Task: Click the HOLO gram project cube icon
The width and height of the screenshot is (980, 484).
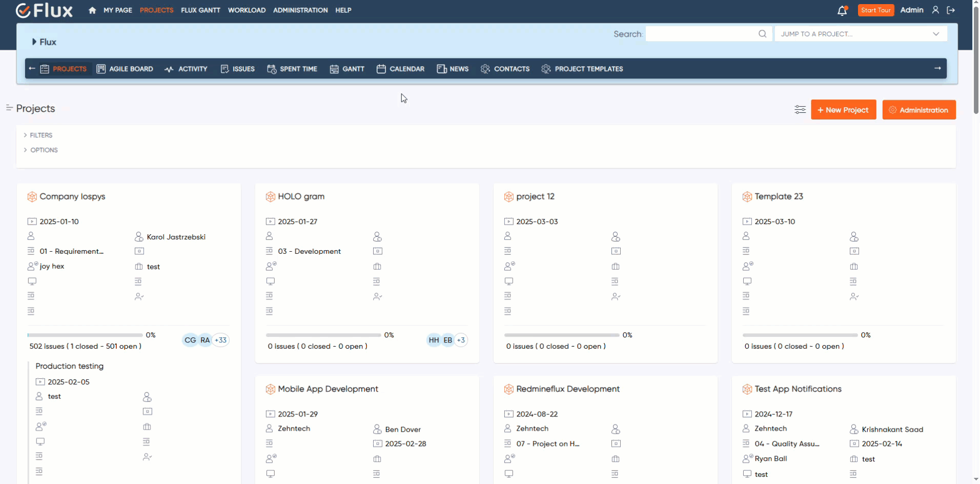Action: click(x=270, y=196)
